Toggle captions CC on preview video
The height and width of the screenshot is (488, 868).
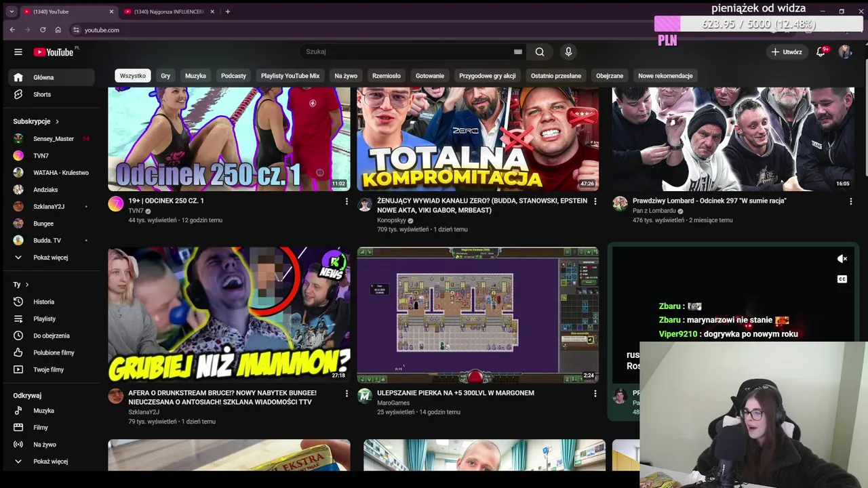point(842,279)
